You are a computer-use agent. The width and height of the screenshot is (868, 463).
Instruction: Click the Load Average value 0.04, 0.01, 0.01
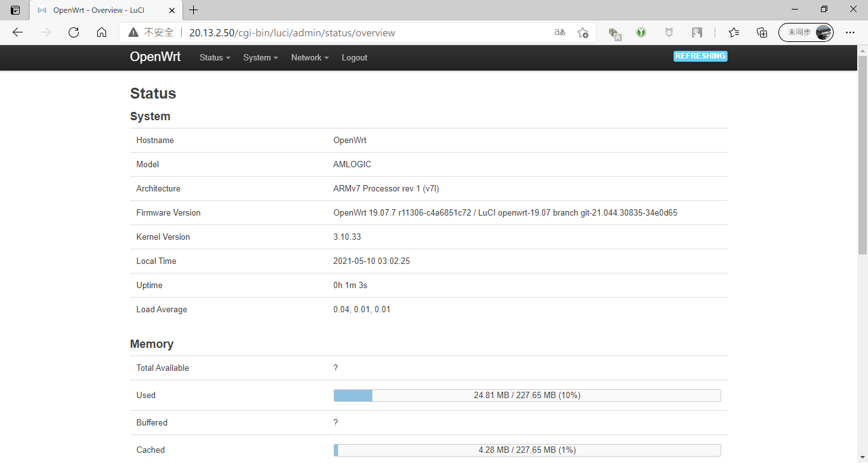(x=362, y=310)
